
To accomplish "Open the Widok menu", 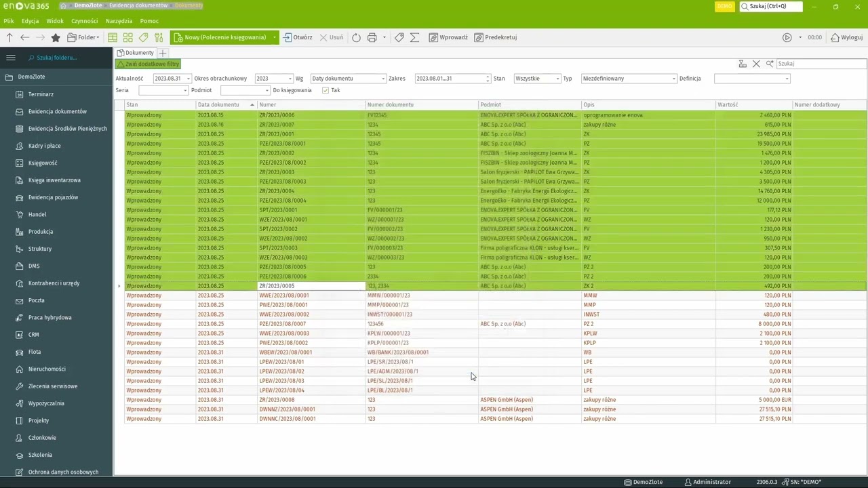I will (55, 21).
